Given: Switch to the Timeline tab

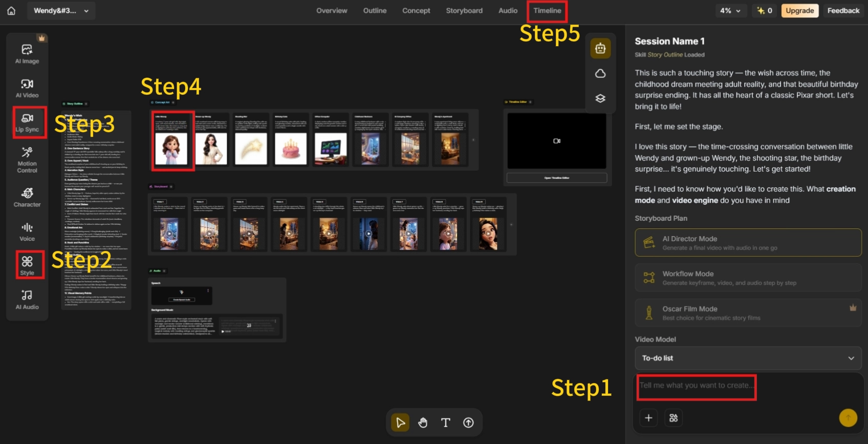Looking at the screenshot, I should tap(547, 11).
